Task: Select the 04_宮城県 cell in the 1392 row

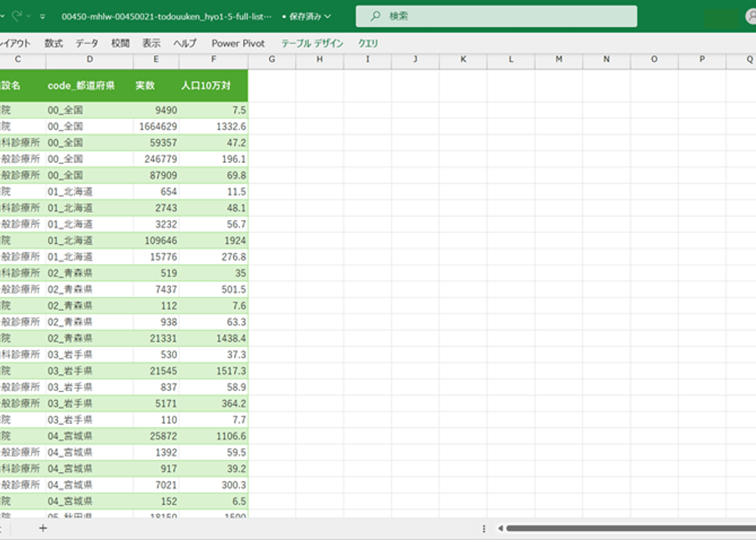Action: click(90, 452)
